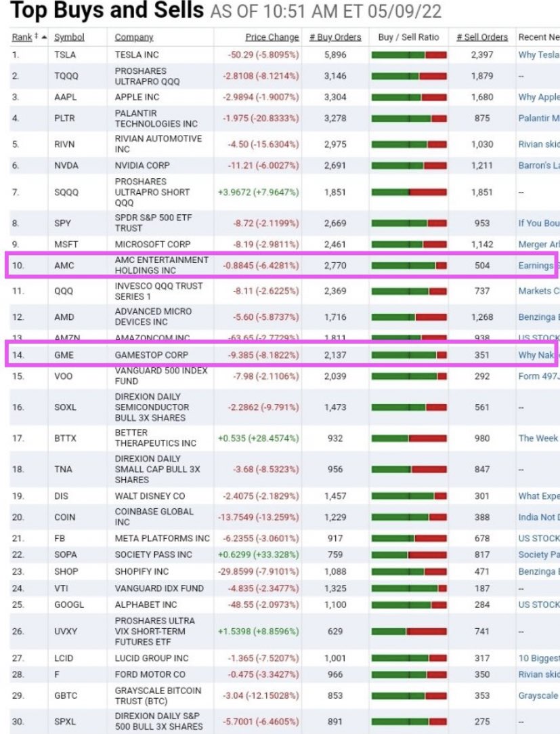Sort by # Sell Orders header
560x734 pixels.
point(482,37)
